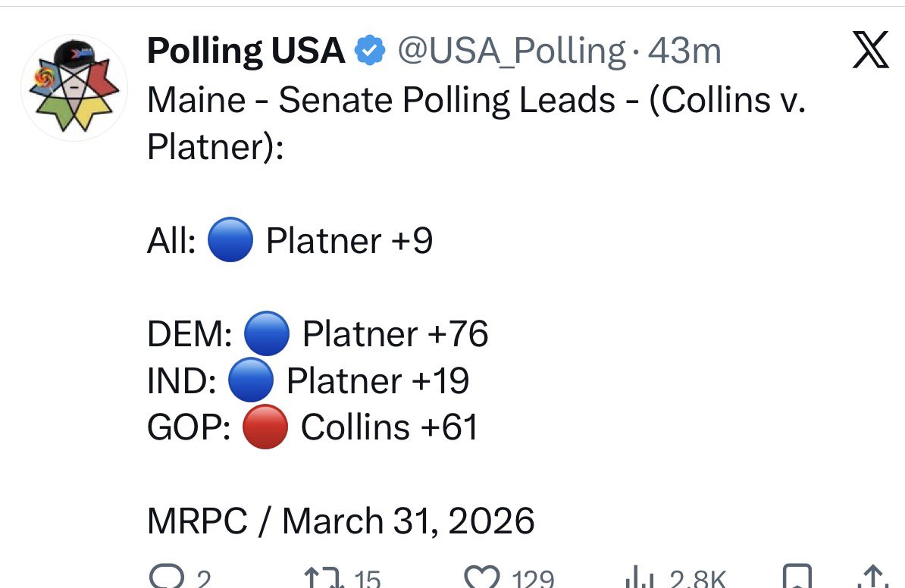Click the red circle beside "GOP:"
905x588 pixels.
[x=265, y=427]
